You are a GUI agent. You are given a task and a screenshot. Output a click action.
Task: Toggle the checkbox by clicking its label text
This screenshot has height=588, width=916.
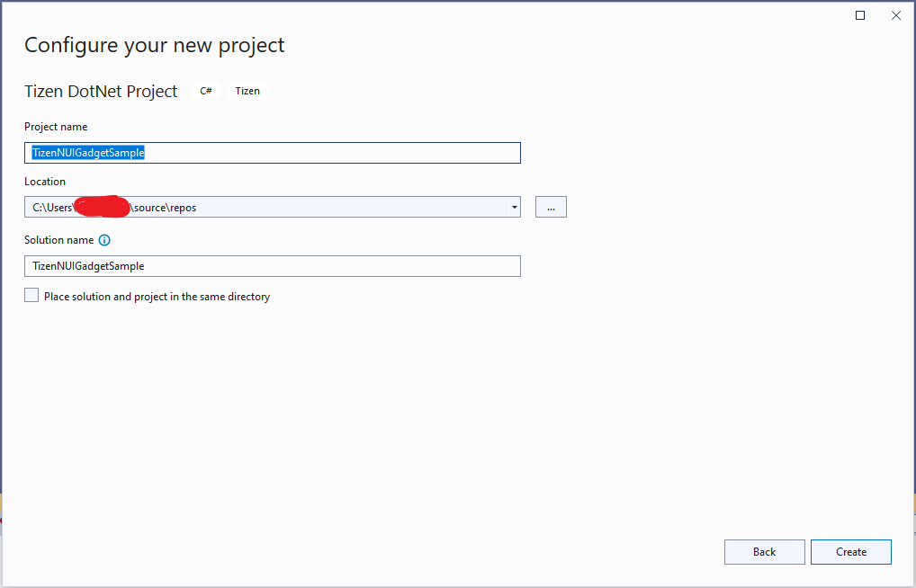tap(157, 296)
